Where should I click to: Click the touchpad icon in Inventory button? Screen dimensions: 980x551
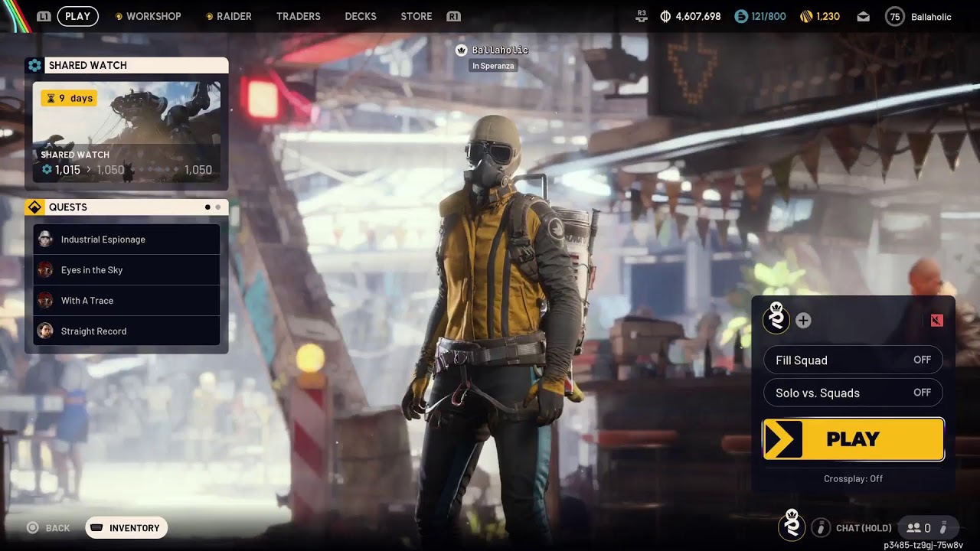(x=96, y=528)
